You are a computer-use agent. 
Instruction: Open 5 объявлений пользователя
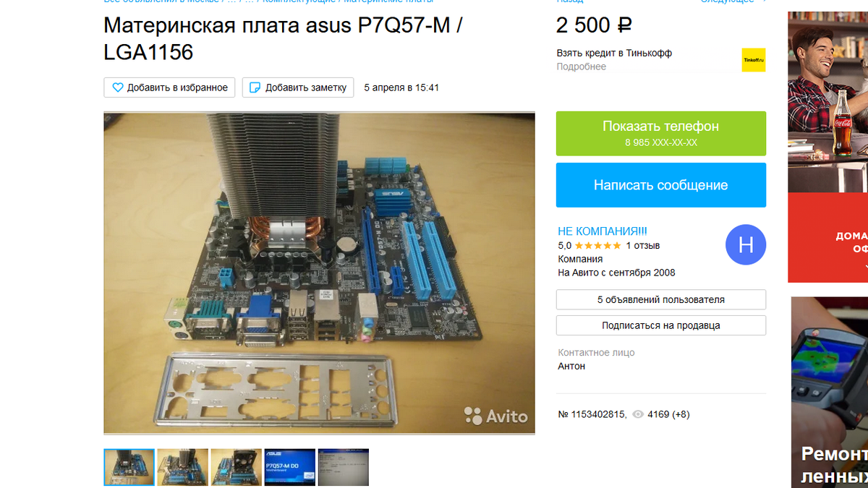click(x=661, y=299)
